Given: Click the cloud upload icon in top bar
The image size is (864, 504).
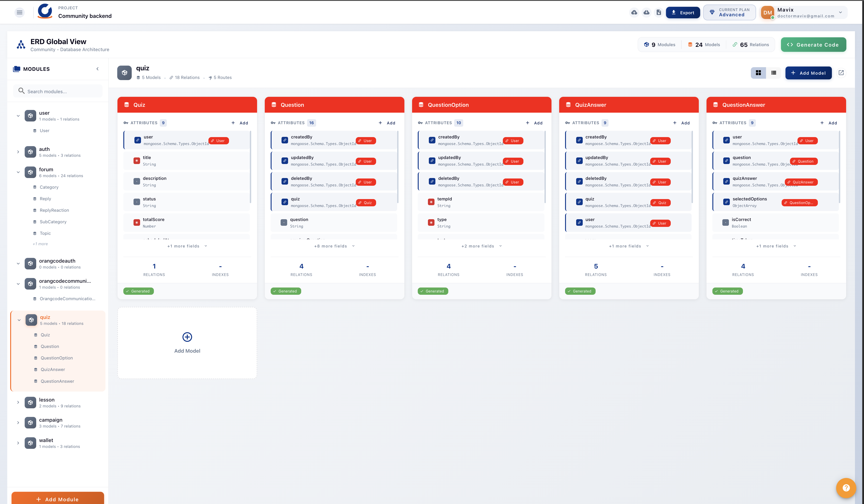Looking at the screenshot, I should tap(634, 12).
